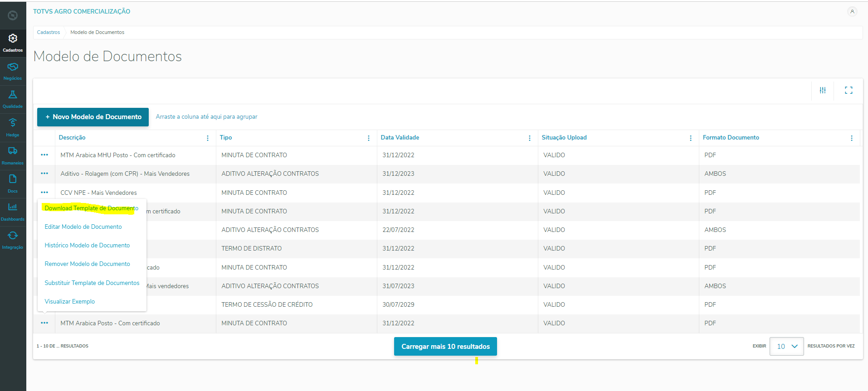Sort by Tipo column header
Viewport: 868px width, 391px height.
point(226,137)
